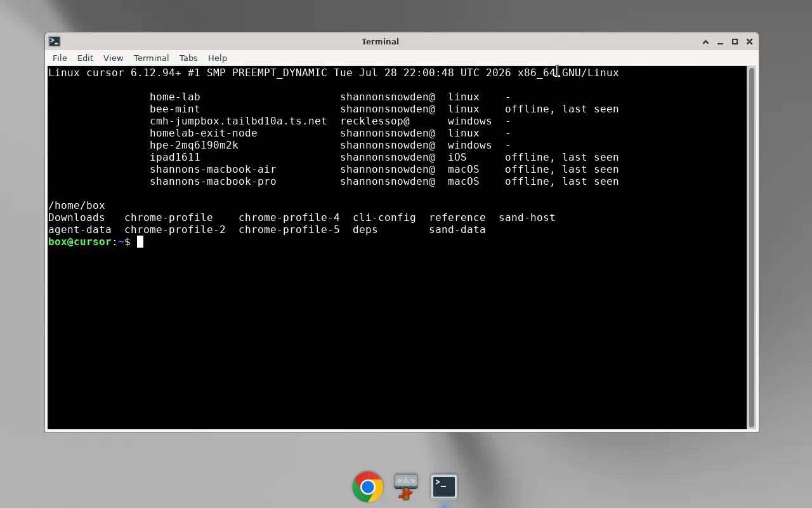Click the chrome-profile-4 directory name
Image resolution: width=812 pixels, height=508 pixels.
point(289,218)
